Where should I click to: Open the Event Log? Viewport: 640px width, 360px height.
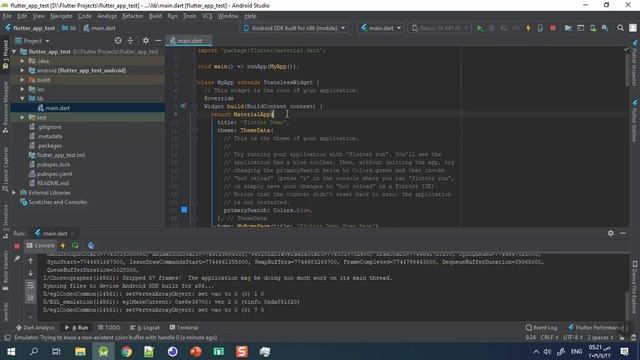[x=542, y=327]
